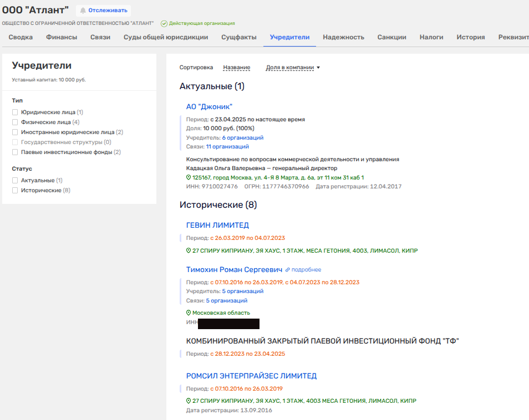Viewport: 529px width, 420px height.
Task: Open the Доля в компании sort dropdown
Action: coord(293,68)
